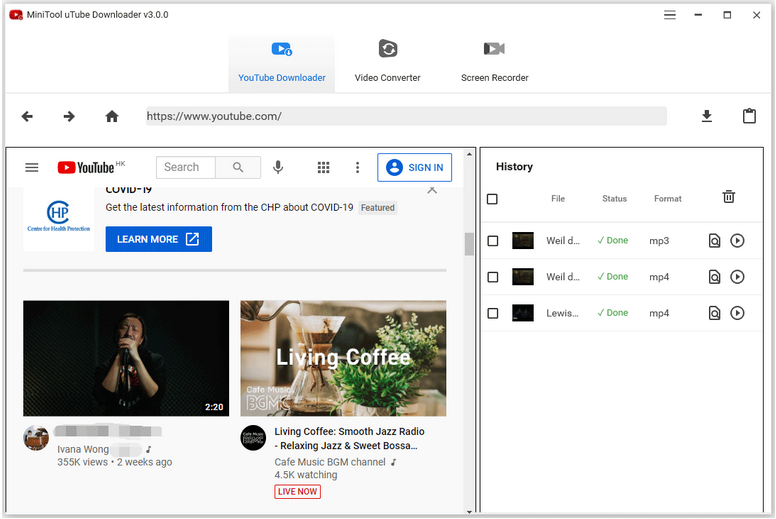Screen dimensions: 776x519
Task: Click the download arrow icon
Action: point(707,116)
